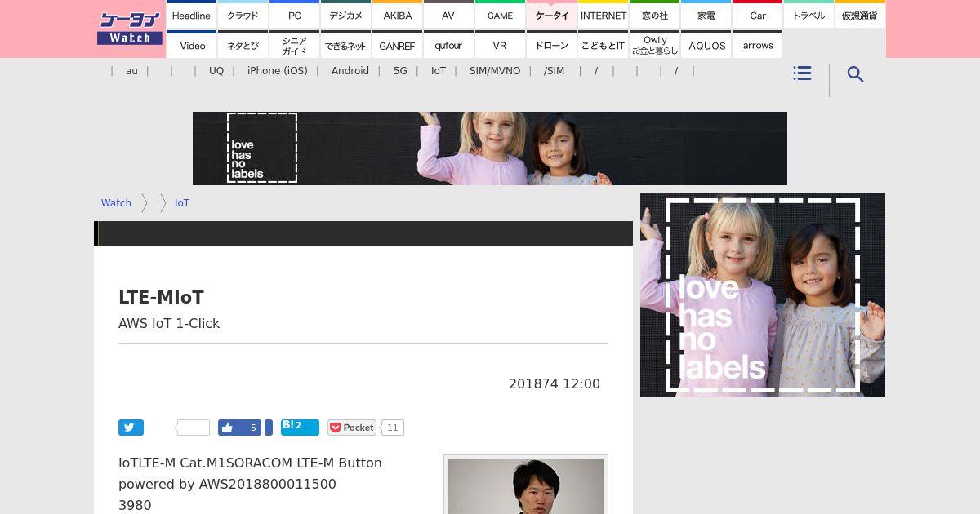This screenshot has height=514, width=980.
Task: Open the 家電 Watch tab
Action: tap(706, 16)
